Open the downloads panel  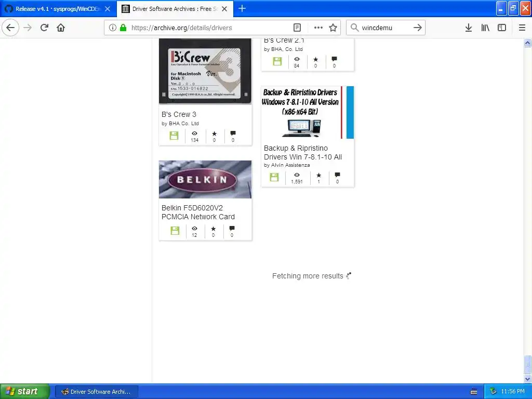pyautogui.click(x=469, y=28)
